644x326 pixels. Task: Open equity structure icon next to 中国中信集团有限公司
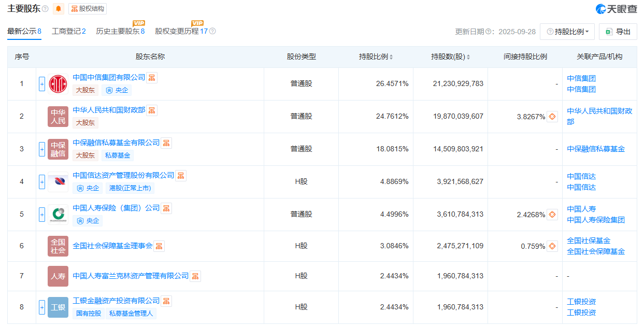pyautogui.click(x=152, y=78)
